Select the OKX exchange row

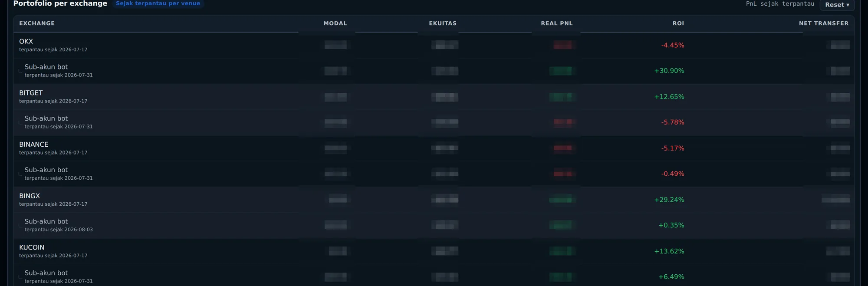tap(434, 45)
